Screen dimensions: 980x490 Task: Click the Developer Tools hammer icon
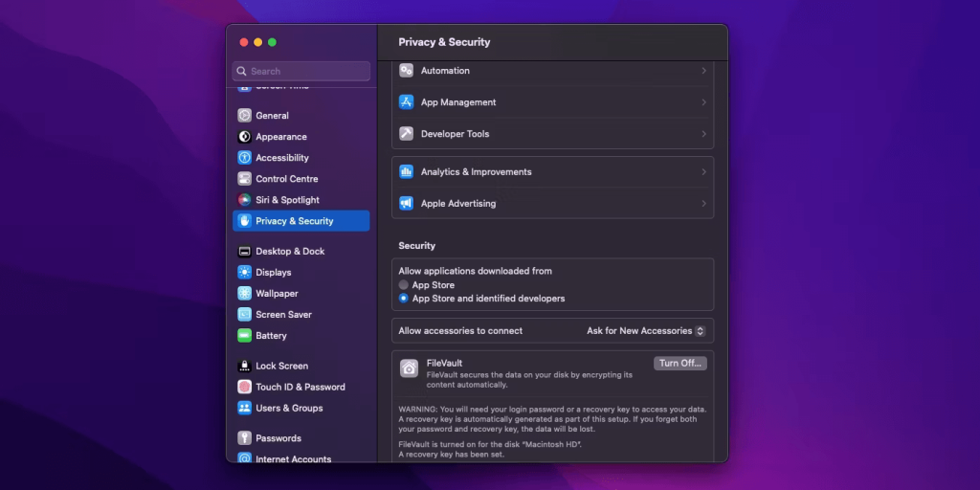click(406, 134)
